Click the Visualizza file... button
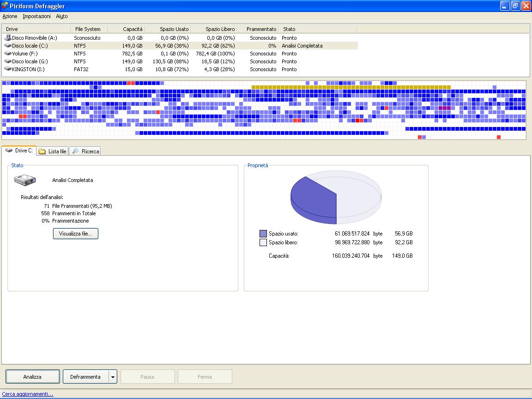Image resolution: width=532 pixels, height=399 pixels. 75,233
